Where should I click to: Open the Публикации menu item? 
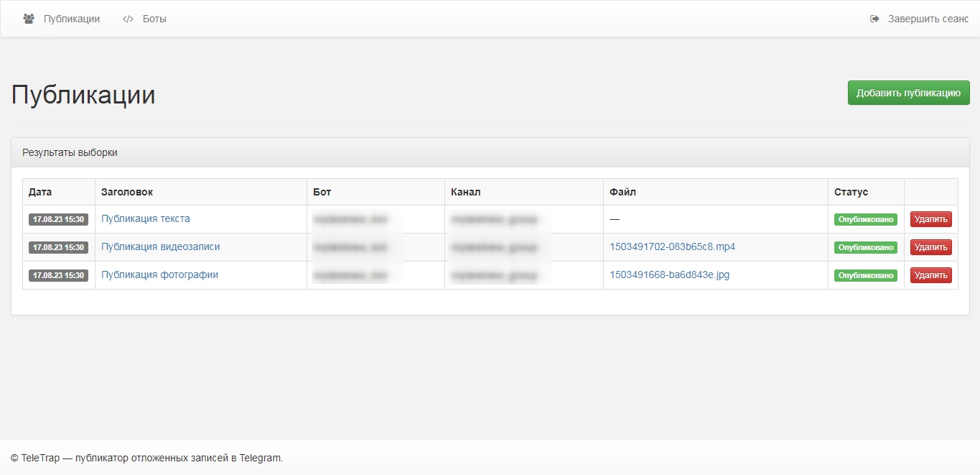(72, 19)
